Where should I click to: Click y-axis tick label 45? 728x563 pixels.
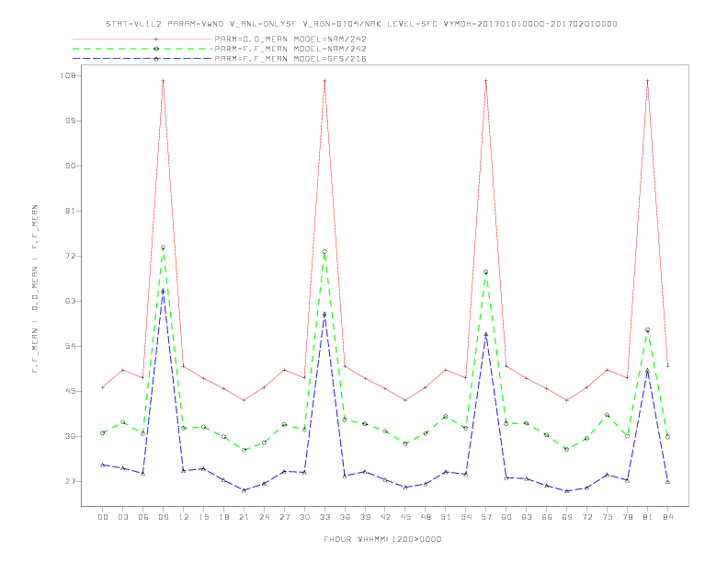point(71,391)
